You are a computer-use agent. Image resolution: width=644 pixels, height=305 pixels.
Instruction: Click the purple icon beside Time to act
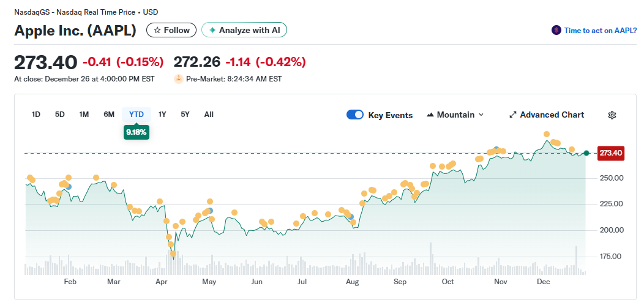556,30
